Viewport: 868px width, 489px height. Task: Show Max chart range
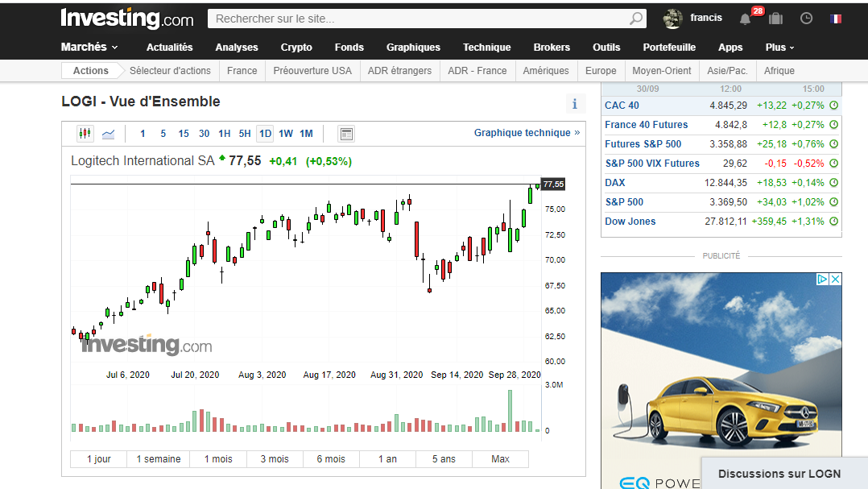[x=501, y=459]
